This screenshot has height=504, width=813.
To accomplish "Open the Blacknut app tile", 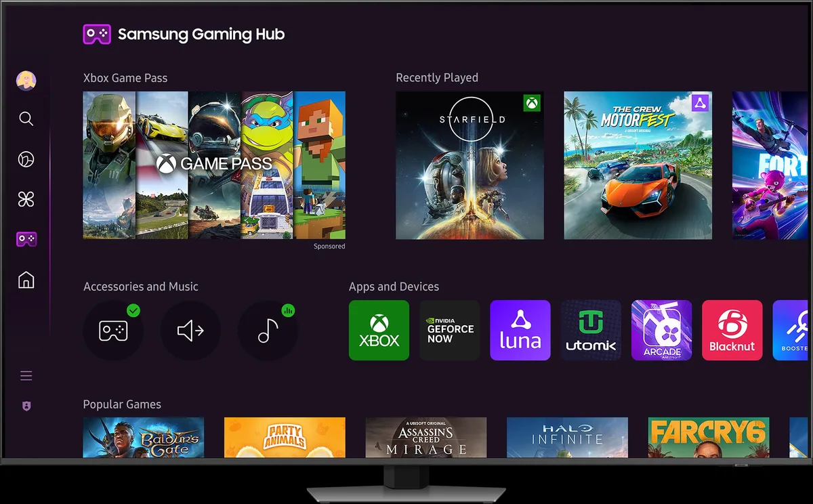I will click(732, 331).
